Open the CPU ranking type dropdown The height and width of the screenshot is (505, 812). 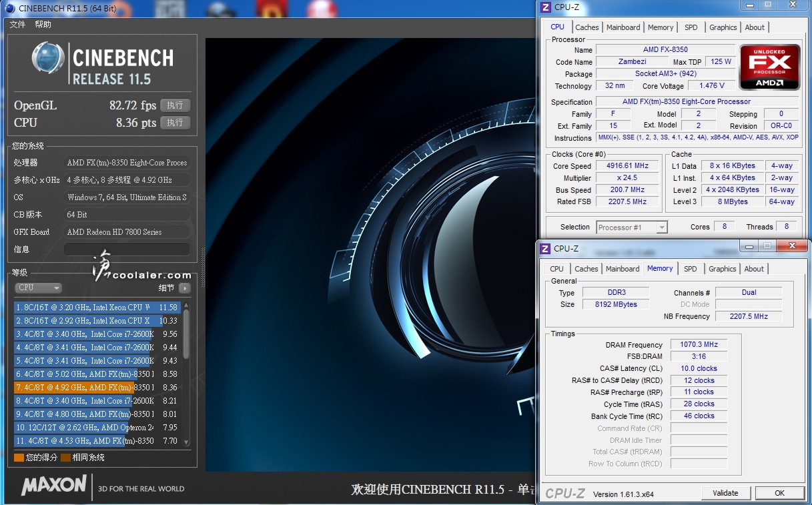[38, 288]
